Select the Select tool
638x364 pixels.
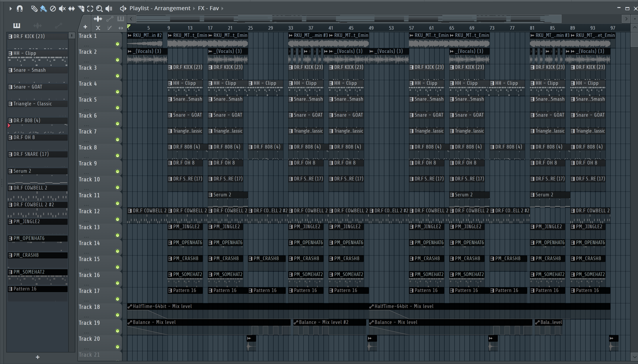point(90,9)
